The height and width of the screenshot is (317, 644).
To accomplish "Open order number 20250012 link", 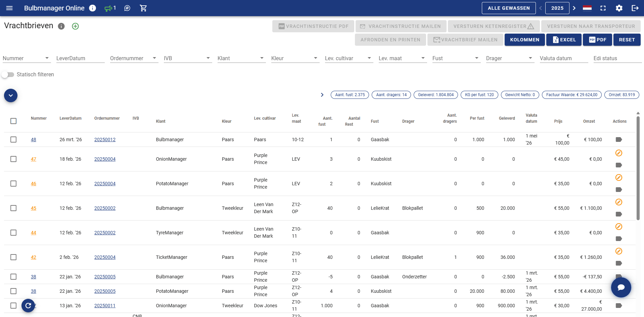I will [105, 140].
